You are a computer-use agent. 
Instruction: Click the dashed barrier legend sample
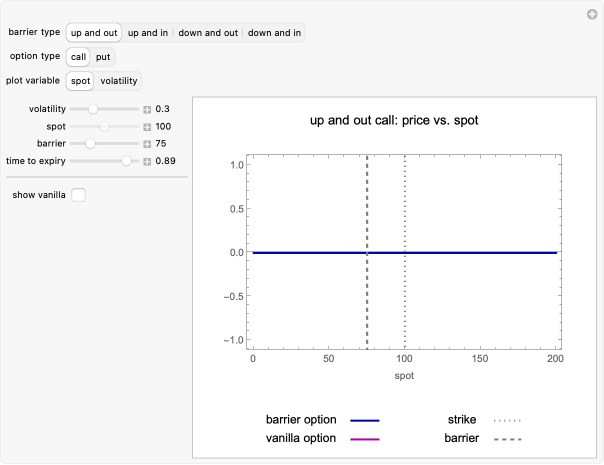[508, 439]
